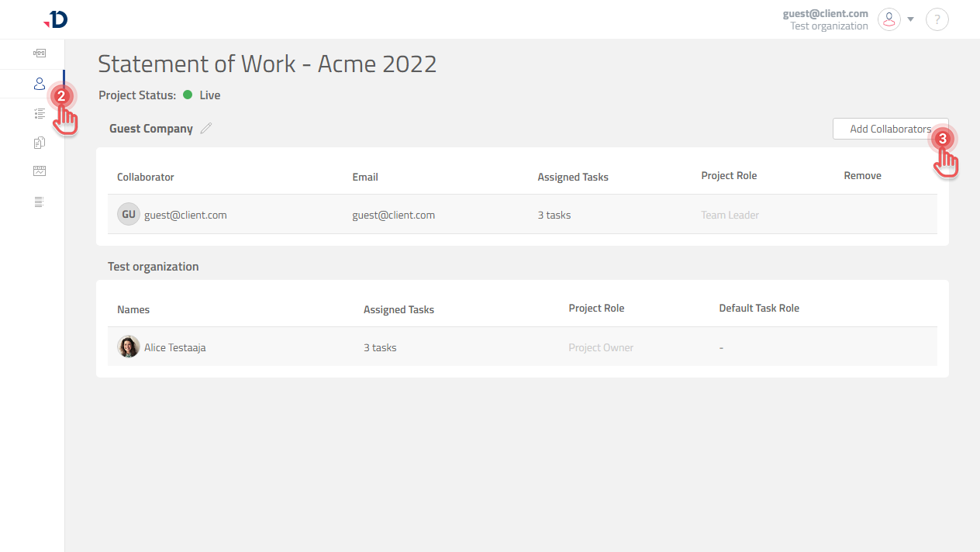The image size is (980, 552).
Task: Select the collaborators person icon in sidebar
Action: click(40, 84)
